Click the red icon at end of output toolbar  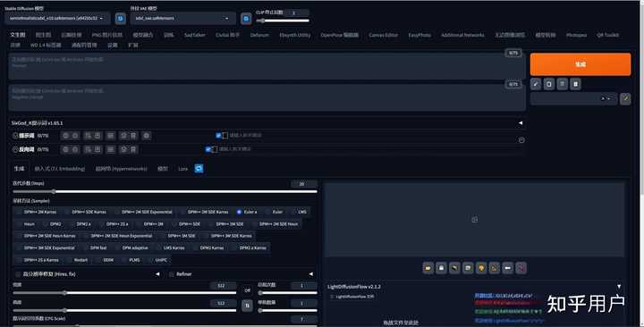pyautogui.click(x=521, y=268)
